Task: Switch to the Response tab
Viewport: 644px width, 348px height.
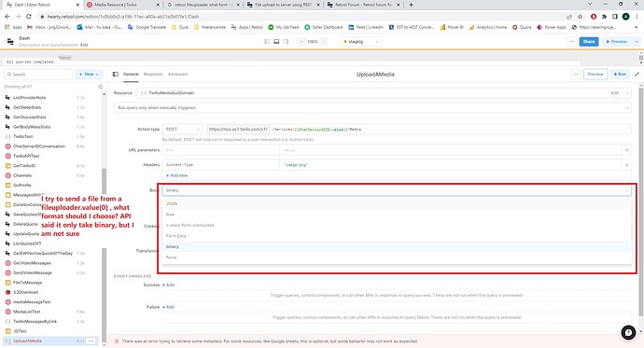Action: coord(153,75)
